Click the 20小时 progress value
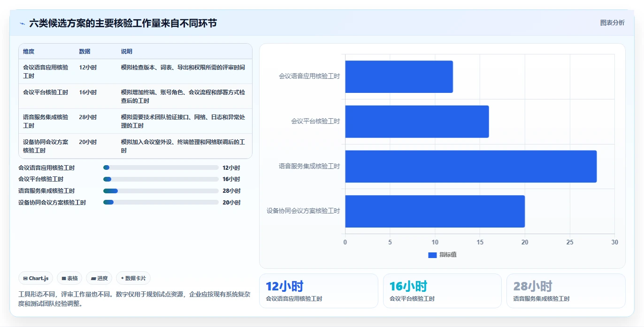644x327 pixels. [x=231, y=203]
